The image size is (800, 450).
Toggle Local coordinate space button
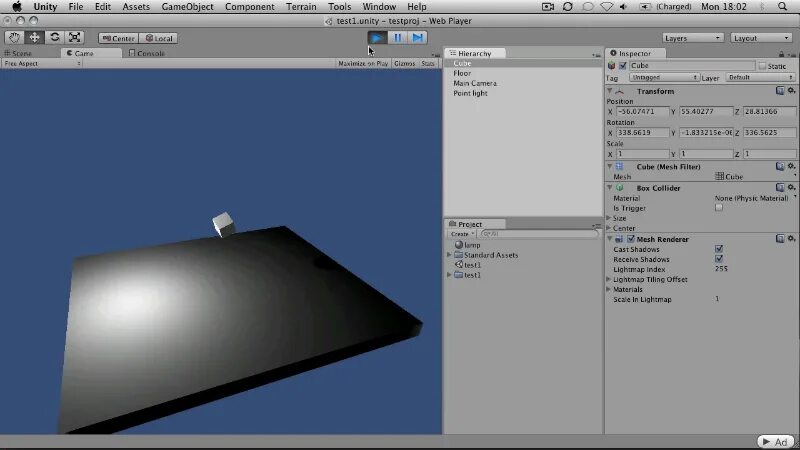click(x=159, y=38)
